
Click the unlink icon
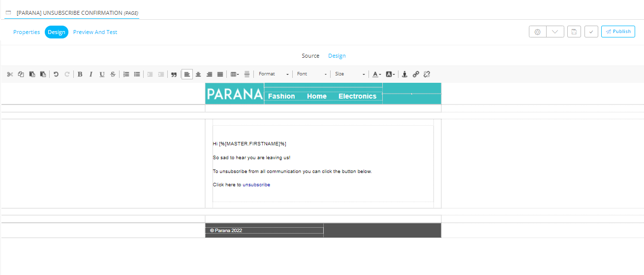(x=427, y=74)
